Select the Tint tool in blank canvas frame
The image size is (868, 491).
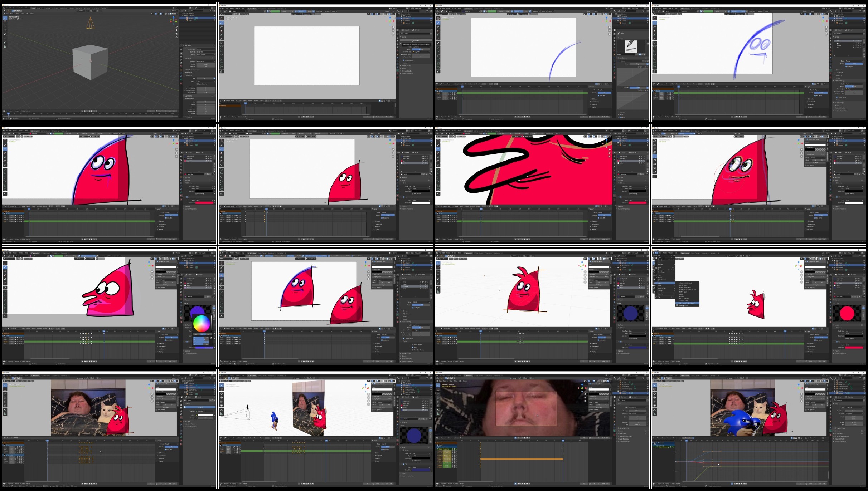222,35
